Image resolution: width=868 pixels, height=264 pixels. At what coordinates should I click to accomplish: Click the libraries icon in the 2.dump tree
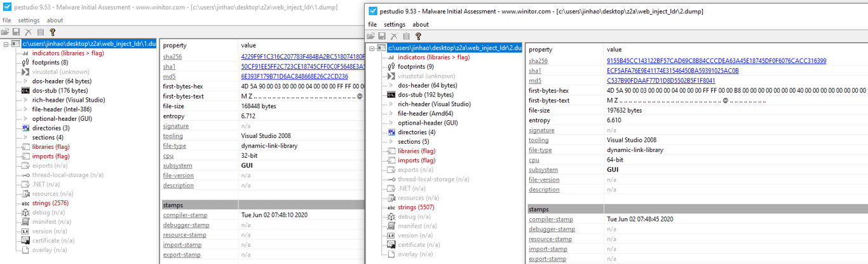tap(391, 151)
